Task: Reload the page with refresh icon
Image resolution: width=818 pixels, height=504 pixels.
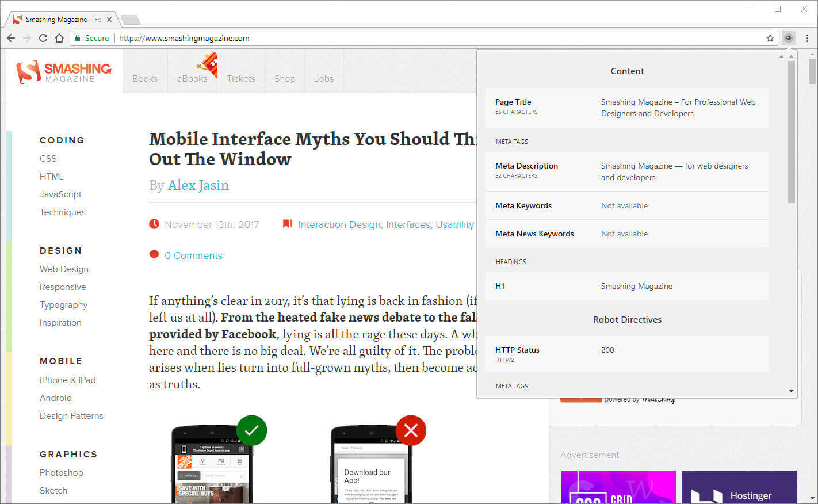Action: click(x=43, y=38)
